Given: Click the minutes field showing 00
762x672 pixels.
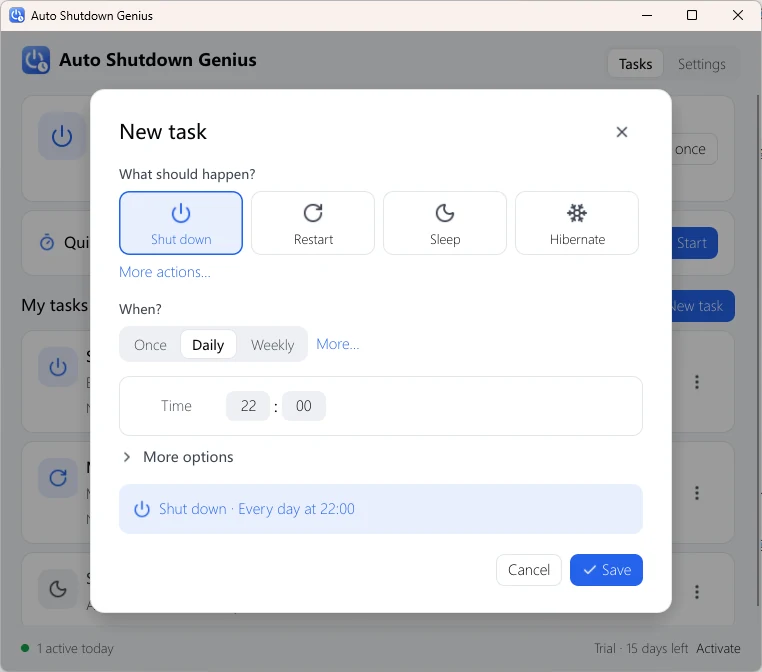Looking at the screenshot, I should (304, 406).
